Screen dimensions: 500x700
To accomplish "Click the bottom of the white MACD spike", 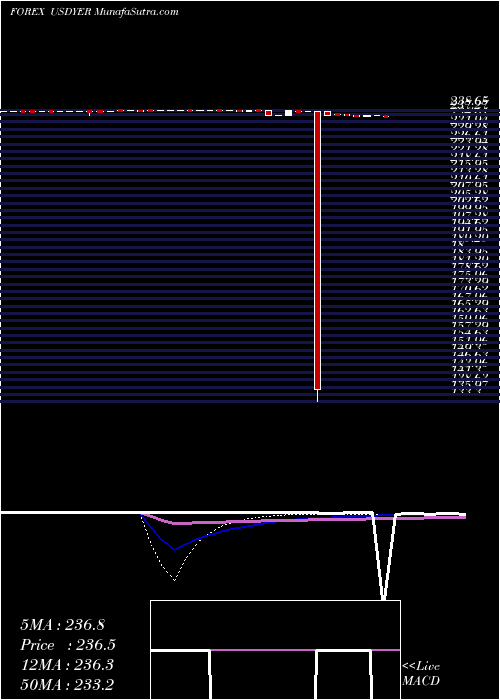I will 383,596.
